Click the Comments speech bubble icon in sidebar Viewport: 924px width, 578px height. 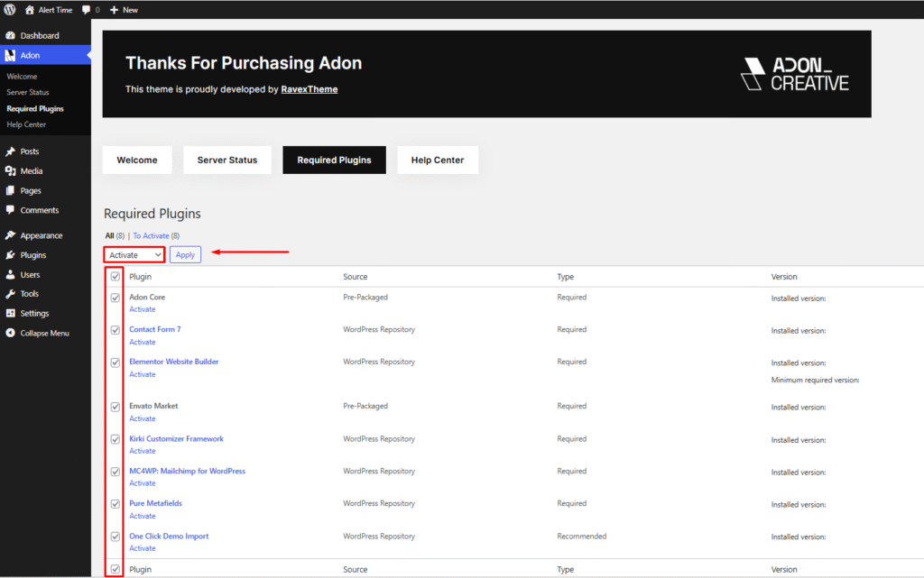pos(10,210)
